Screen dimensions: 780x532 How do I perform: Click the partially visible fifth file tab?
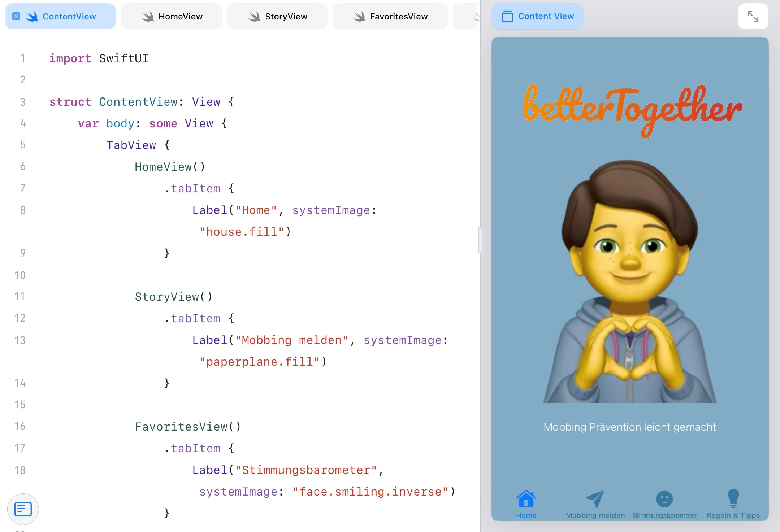tap(467, 16)
